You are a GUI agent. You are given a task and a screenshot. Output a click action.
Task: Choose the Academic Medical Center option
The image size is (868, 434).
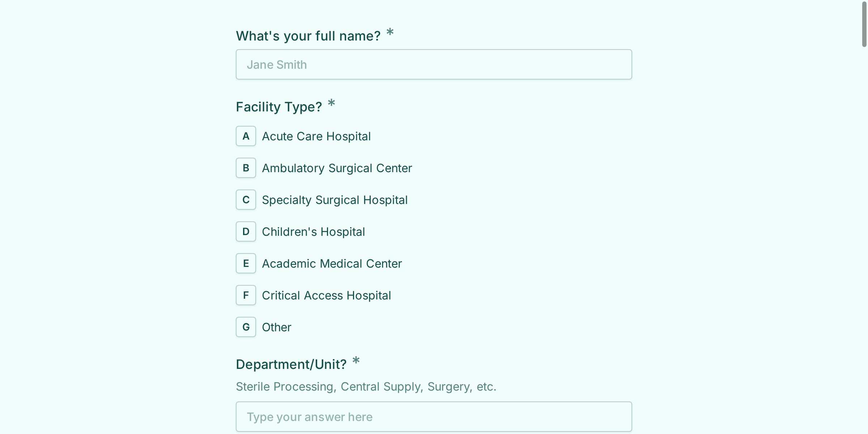click(x=332, y=264)
